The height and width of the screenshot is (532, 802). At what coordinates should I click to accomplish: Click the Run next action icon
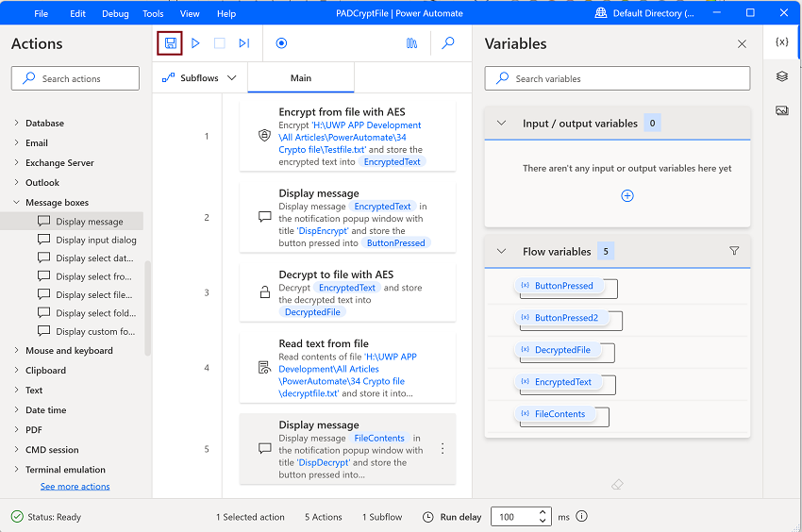pyautogui.click(x=244, y=43)
